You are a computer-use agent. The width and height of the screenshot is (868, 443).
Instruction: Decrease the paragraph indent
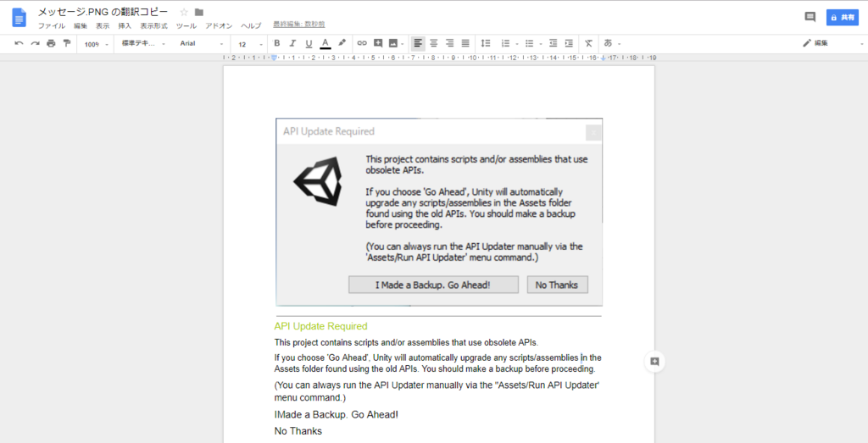tap(553, 43)
